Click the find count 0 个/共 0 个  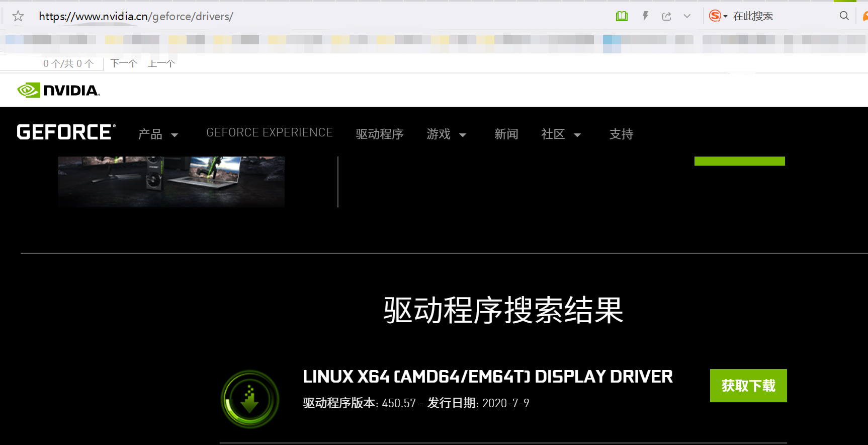pyautogui.click(x=68, y=63)
